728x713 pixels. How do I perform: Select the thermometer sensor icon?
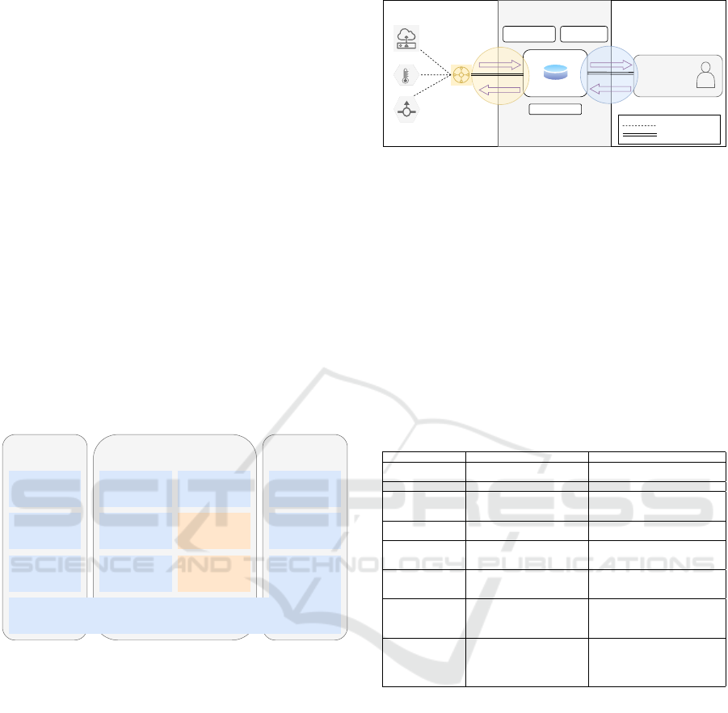pyautogui.click(x=406, y=75)
